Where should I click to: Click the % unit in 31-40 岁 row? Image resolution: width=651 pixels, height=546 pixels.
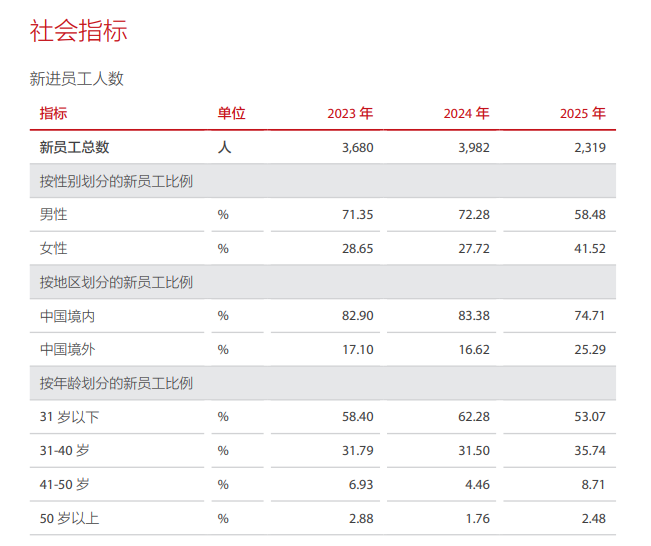point(223,451)
